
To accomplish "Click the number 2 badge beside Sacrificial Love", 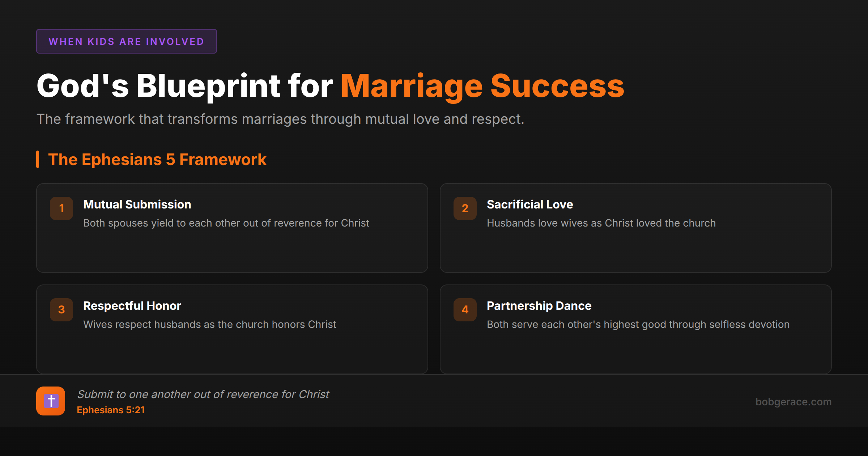I will (465, 208).
